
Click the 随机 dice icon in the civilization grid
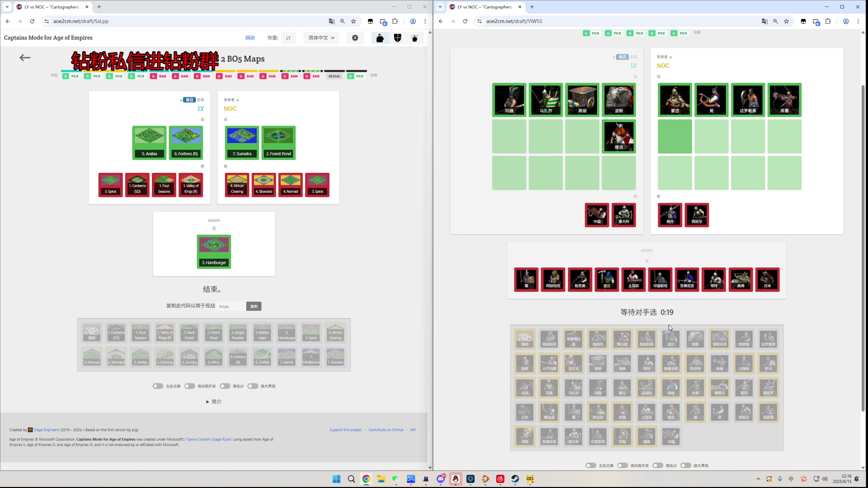[x=525, y=339]
